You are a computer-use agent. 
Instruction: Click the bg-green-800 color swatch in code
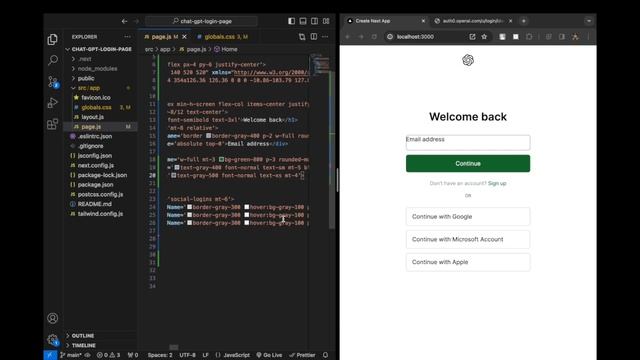pyautogui.click(x=221, y=160)
